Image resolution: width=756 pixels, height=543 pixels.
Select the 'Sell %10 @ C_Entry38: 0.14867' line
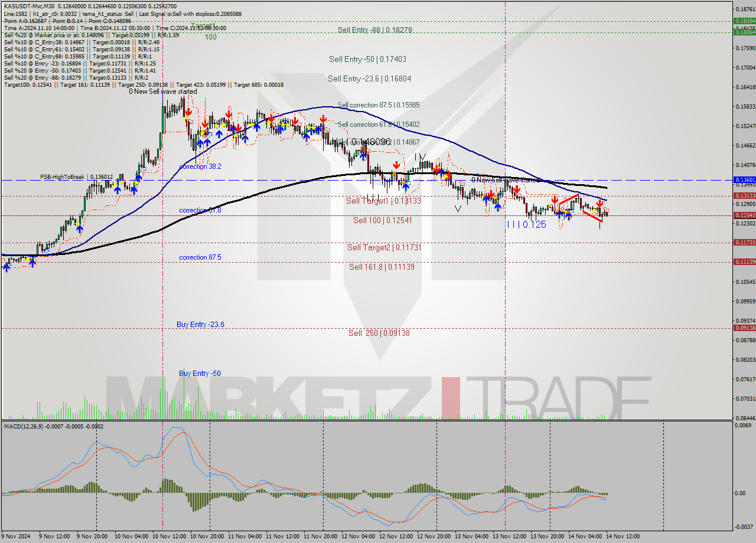point(82,42)
